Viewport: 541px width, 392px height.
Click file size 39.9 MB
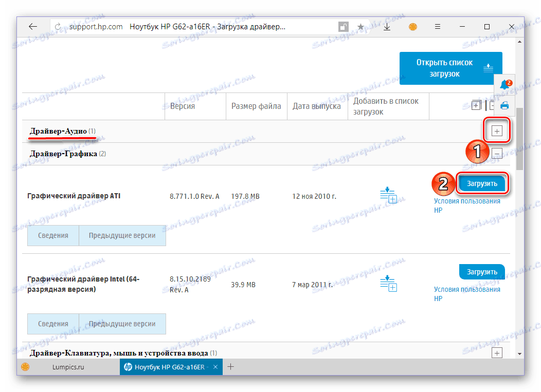[243, 285]
